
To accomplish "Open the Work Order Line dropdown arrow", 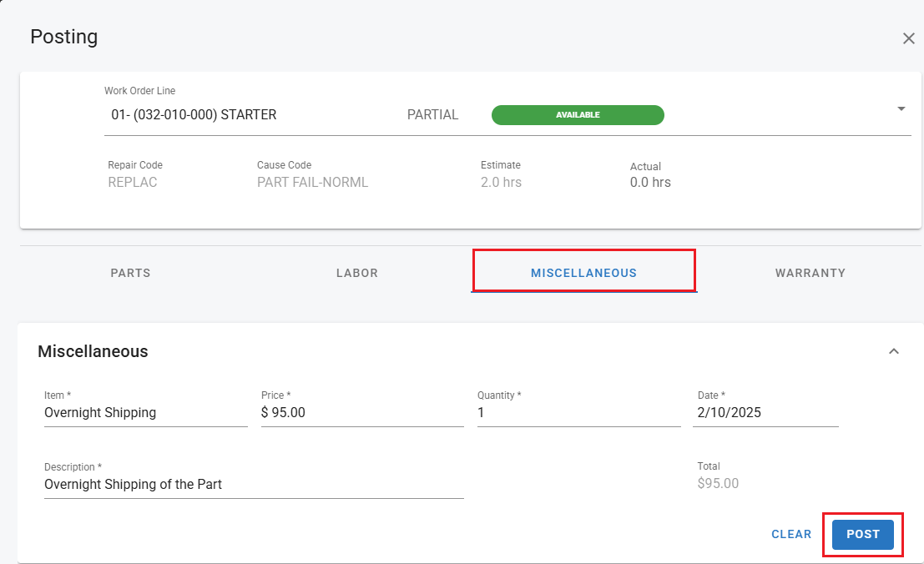I will (x=901, y=109).
